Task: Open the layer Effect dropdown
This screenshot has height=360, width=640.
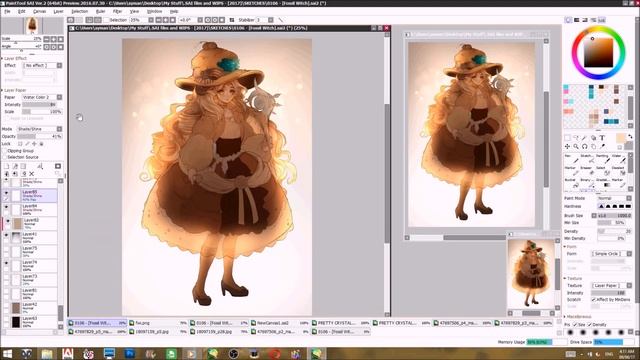Action: point(42,65)
